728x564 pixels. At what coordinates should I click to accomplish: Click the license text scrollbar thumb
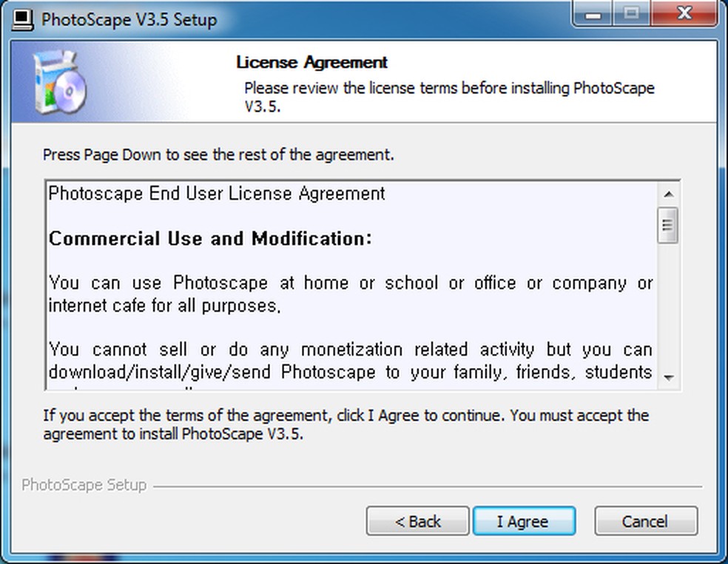pyautogui.click(x=668, y=225)
